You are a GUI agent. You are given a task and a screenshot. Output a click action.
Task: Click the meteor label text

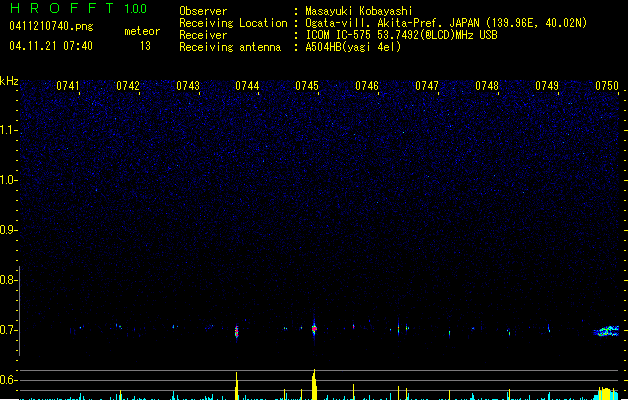tap(142, 31)
